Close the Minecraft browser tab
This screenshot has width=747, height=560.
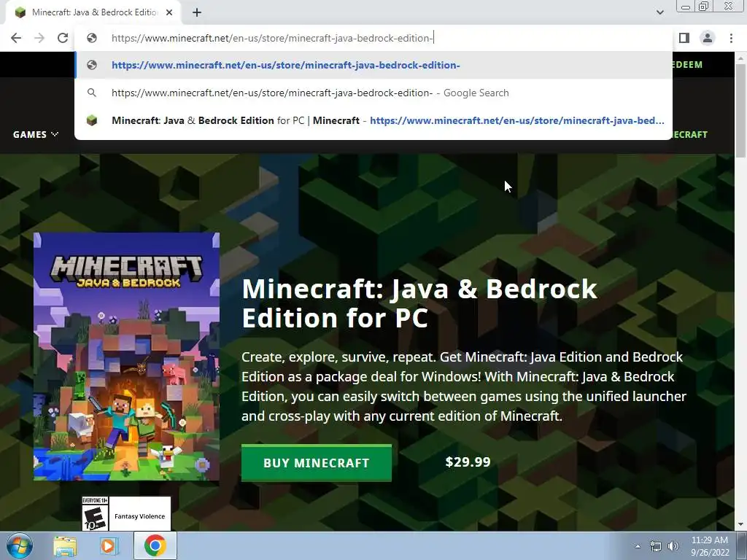coord(169,12)
